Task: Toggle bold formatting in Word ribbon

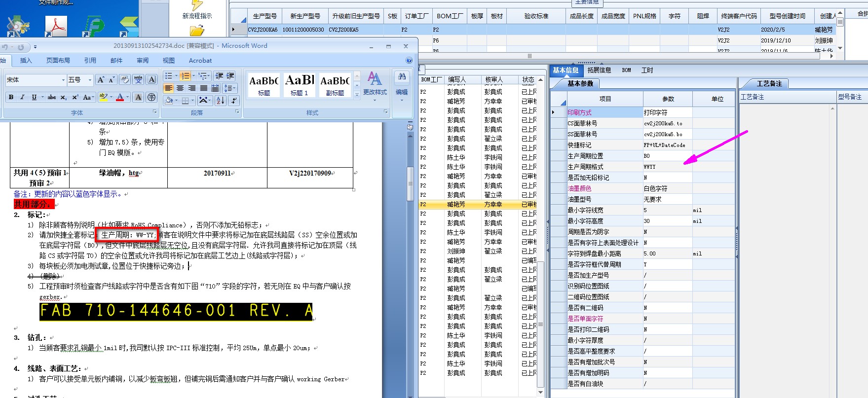Action: pos(11,97)
